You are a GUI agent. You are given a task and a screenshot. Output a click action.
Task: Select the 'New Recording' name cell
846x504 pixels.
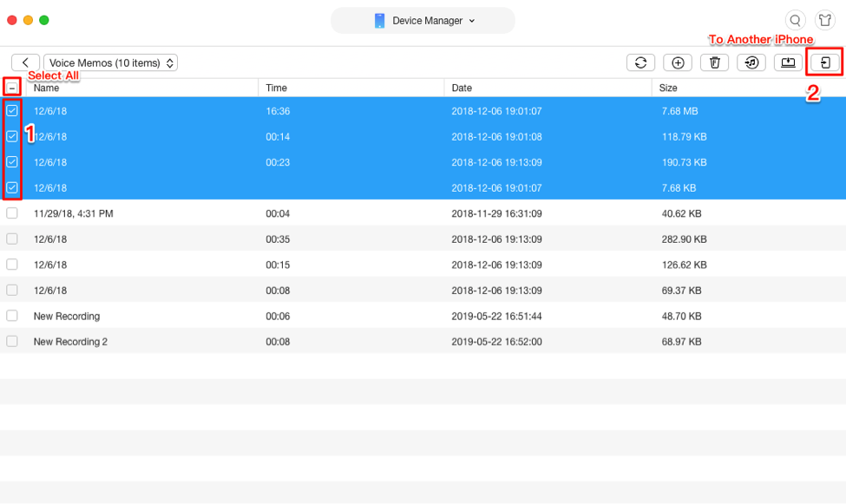tap(66, 317)
